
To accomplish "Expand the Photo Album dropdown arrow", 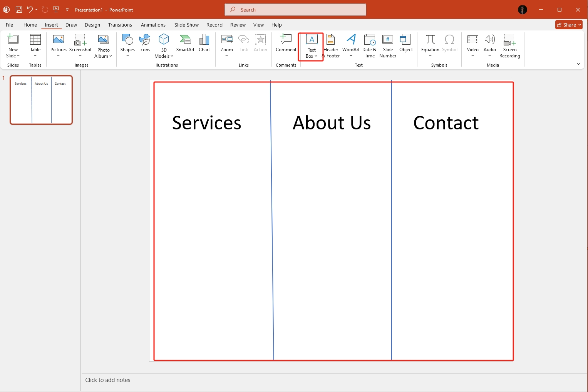I will tap(111, 56).
